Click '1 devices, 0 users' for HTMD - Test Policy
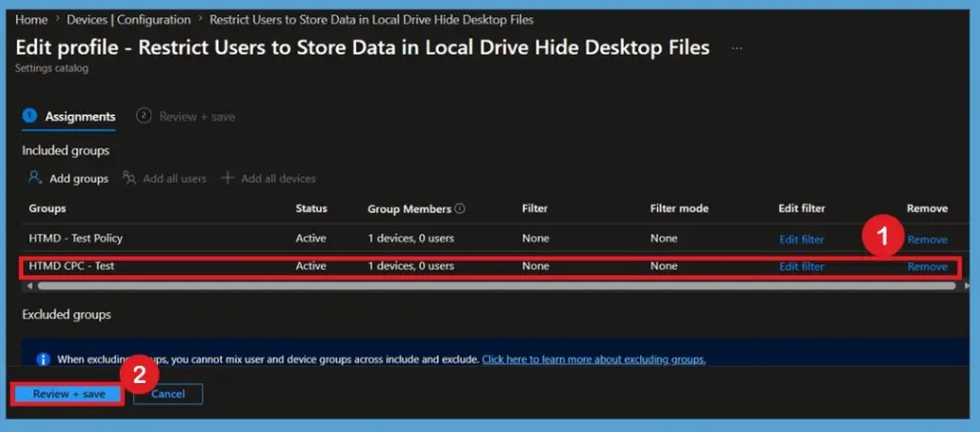980x432 pixels. (x=411, y=239)
